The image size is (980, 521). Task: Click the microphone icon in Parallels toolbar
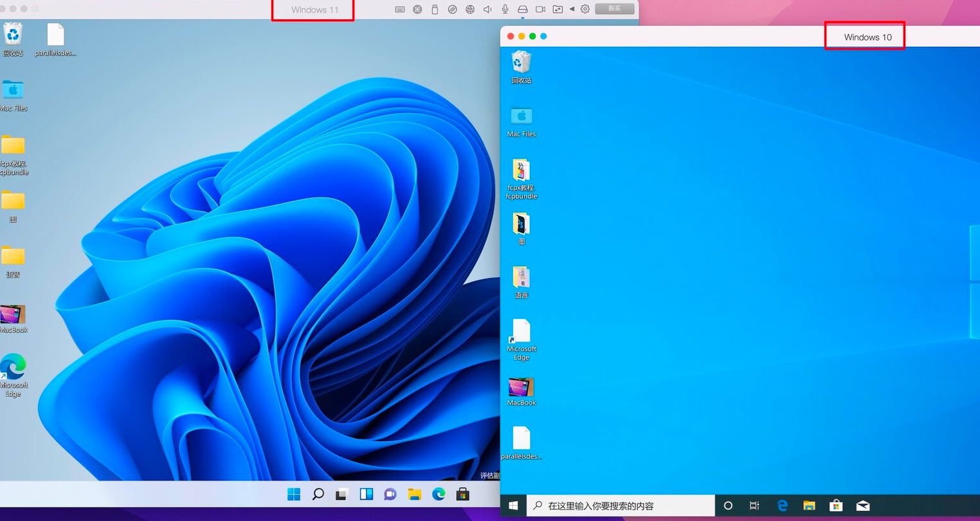click(505, 9)
